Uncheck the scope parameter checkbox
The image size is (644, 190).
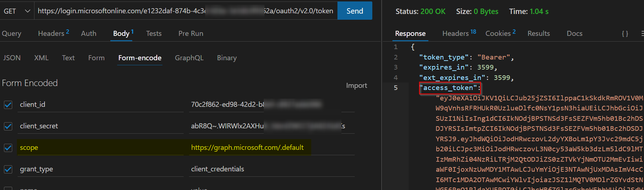click(x=8, y=148)
